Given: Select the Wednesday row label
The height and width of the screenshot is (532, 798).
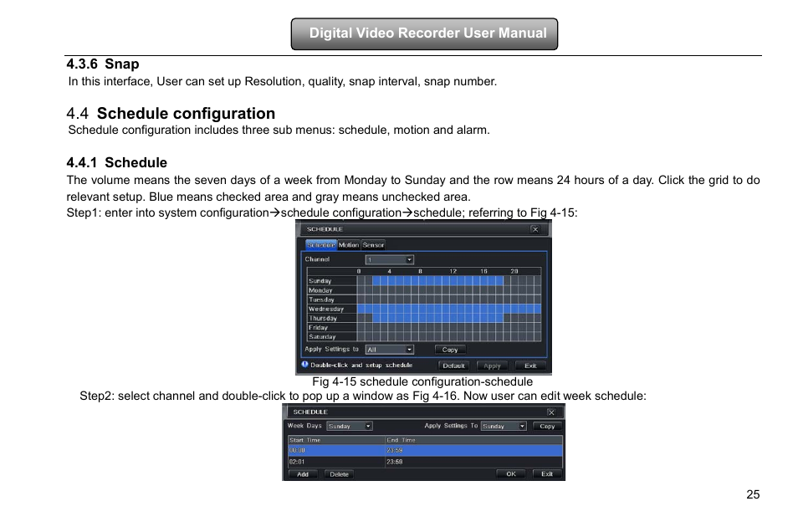Looking at the screenshot, I should coord(331,309).
